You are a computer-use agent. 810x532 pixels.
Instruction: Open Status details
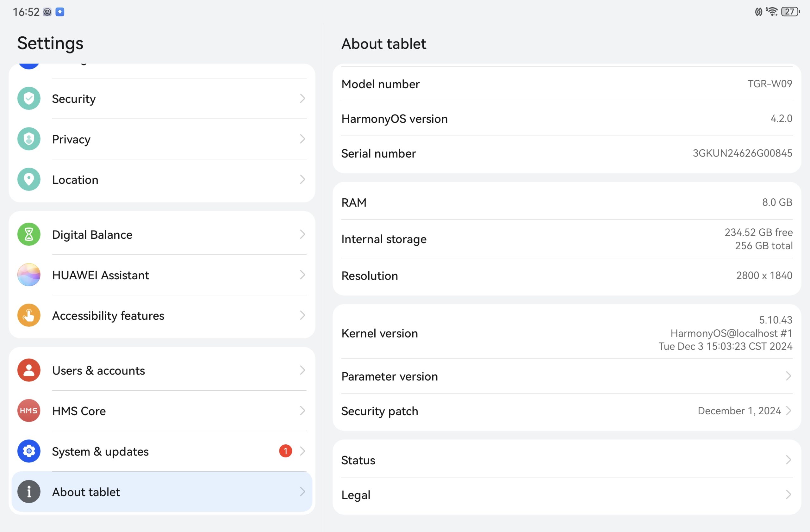(567, 460)
